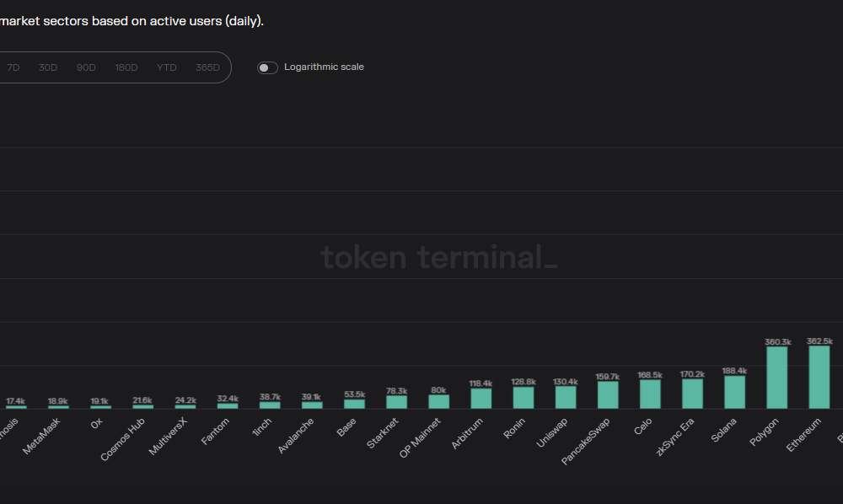
Task: Click the 188.4k value label
Action: 734,371
